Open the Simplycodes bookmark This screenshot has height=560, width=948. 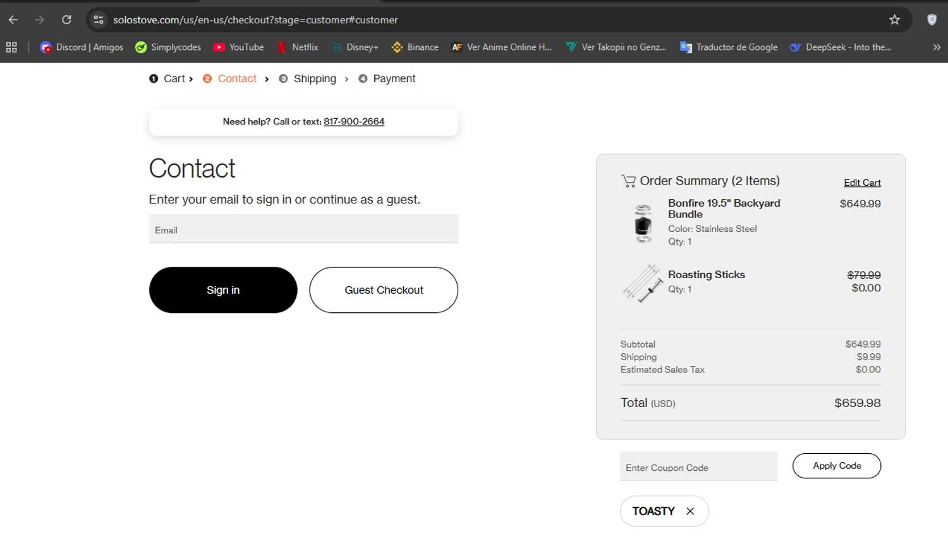168,47
